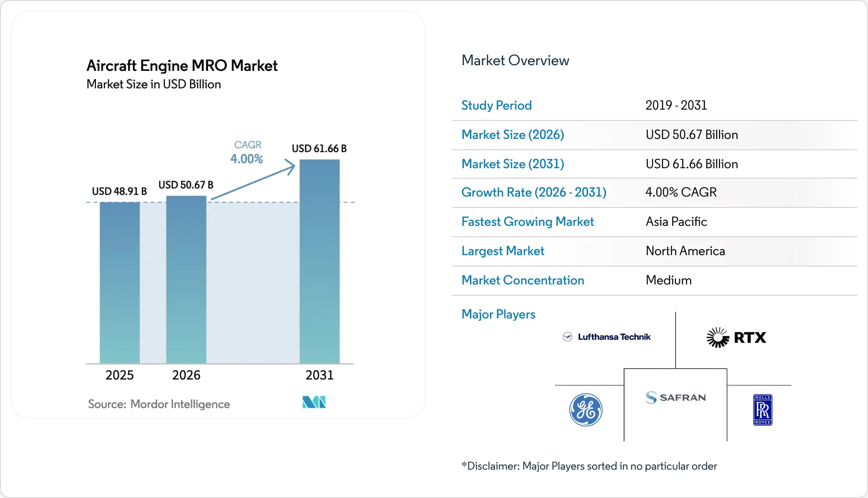The image size is (868, 498).
Task: Click the 2025 bar in chart
Action: (x=120, y=283)
